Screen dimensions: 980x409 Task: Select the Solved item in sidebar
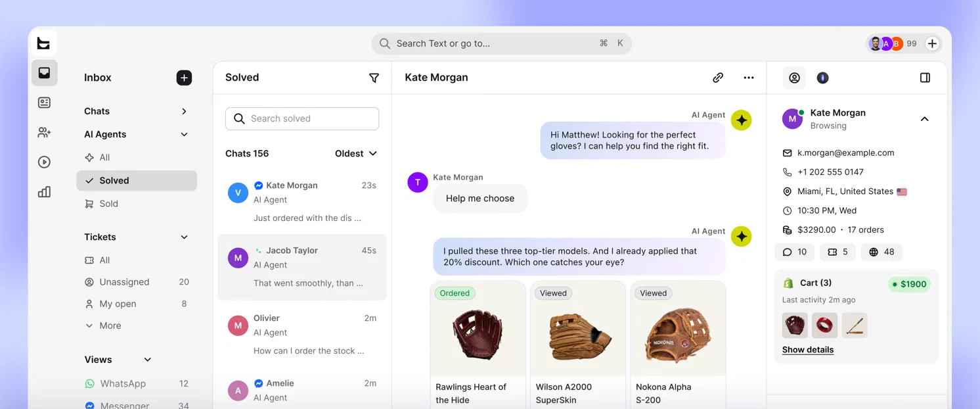(137, 180)
